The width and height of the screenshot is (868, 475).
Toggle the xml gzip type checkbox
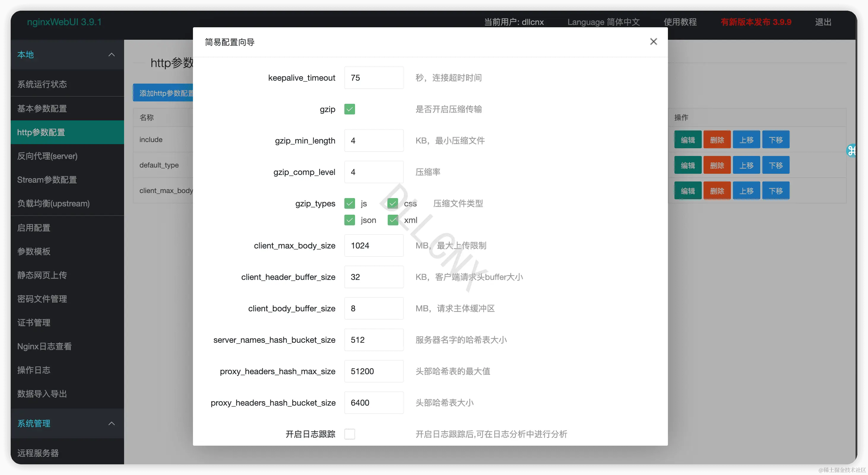[392, 220]
